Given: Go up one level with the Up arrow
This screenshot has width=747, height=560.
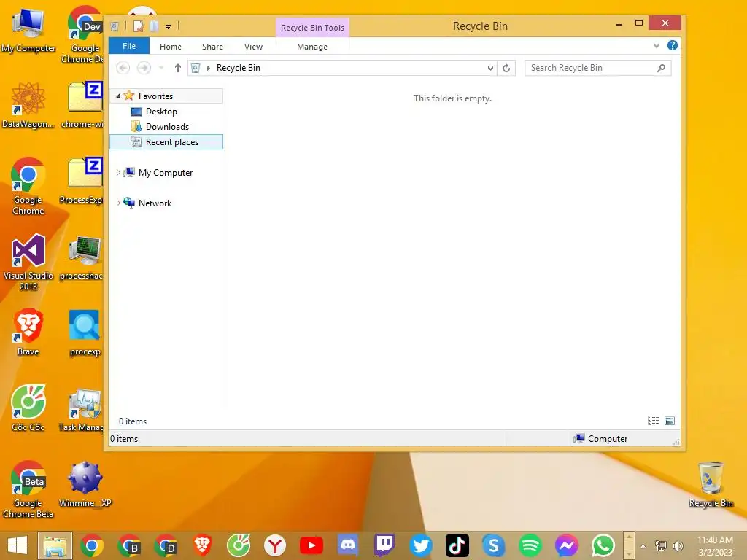Looking at the screenshot, I should (x=178, y=68).
